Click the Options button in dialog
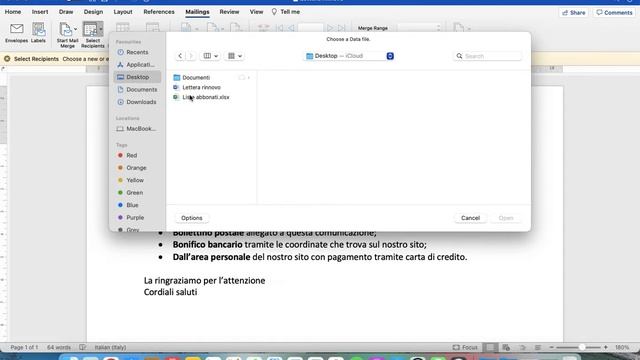The image size is (640, 360). point(192,218)
